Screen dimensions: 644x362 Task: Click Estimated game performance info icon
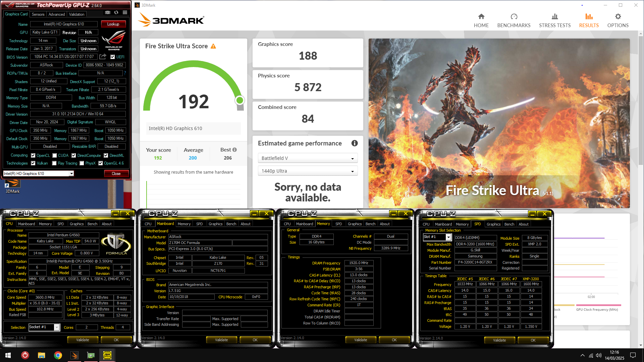point(354,143)
